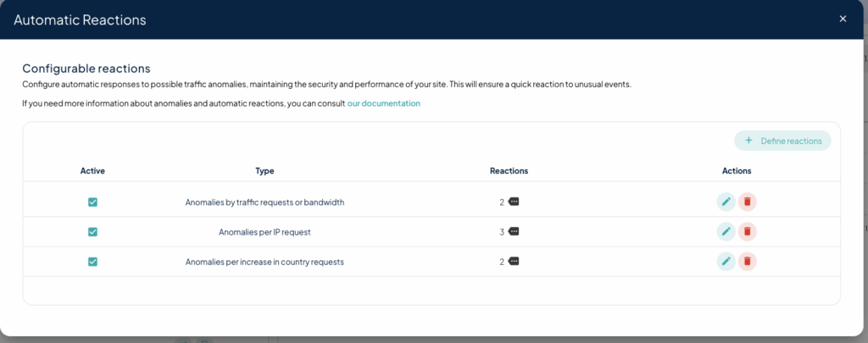Click the Reactions column header
Image resolution: width=868 pixels, height=343 pixels.
[509, 171]
